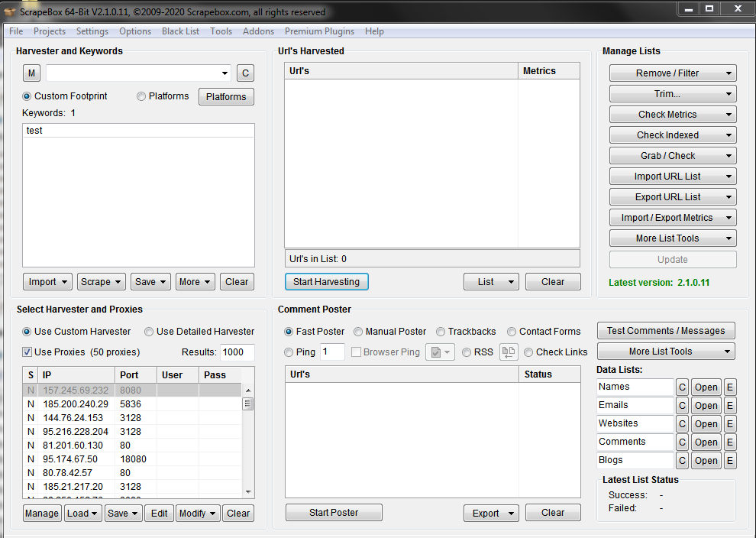Click E button next to Emails list
The image size is (756, 538).
pos(729,406)
